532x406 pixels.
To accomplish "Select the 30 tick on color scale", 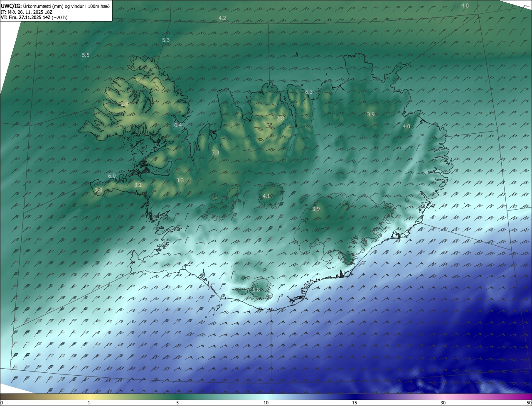I will [443, 403].
